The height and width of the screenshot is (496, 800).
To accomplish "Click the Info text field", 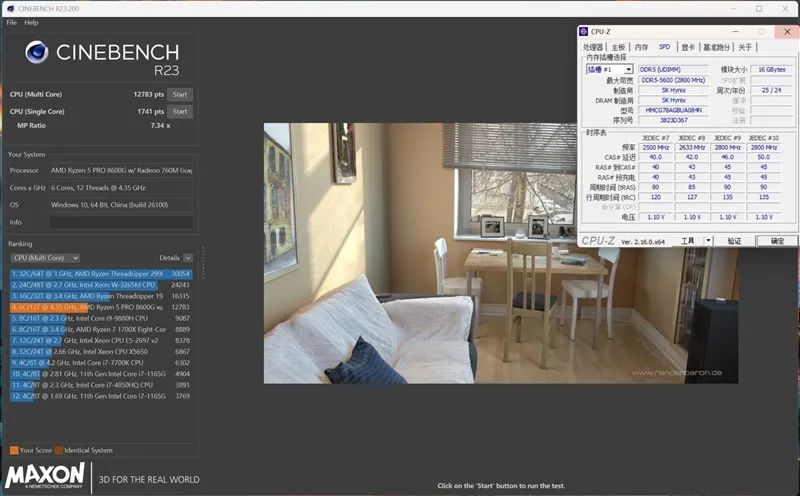I will point(121,222).
